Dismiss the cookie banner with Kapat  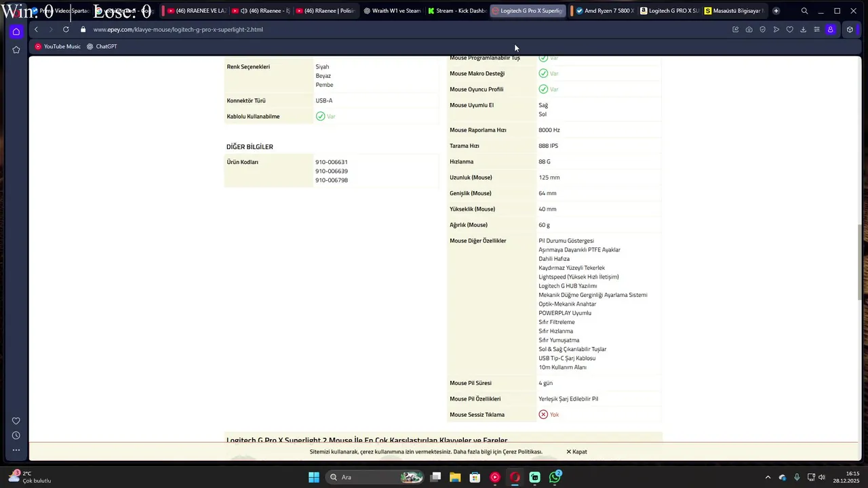tap(577, 452)
